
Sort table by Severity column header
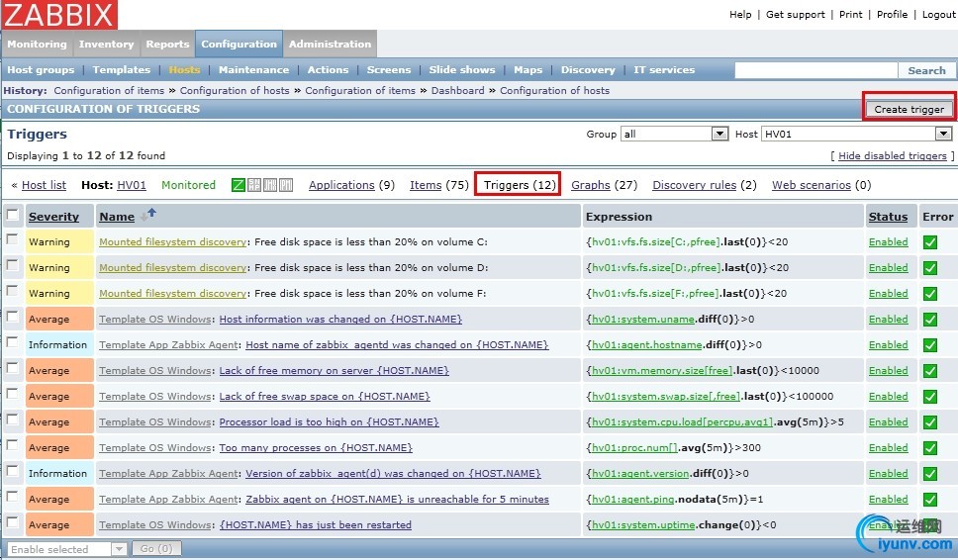click(53, 217)
